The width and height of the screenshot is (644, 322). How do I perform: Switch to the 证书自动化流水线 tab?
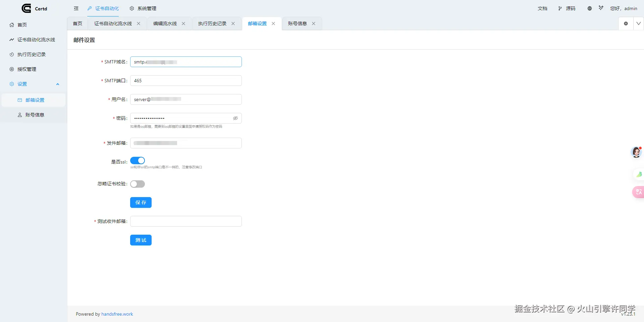pyautogui.click(x=113, y=24)
